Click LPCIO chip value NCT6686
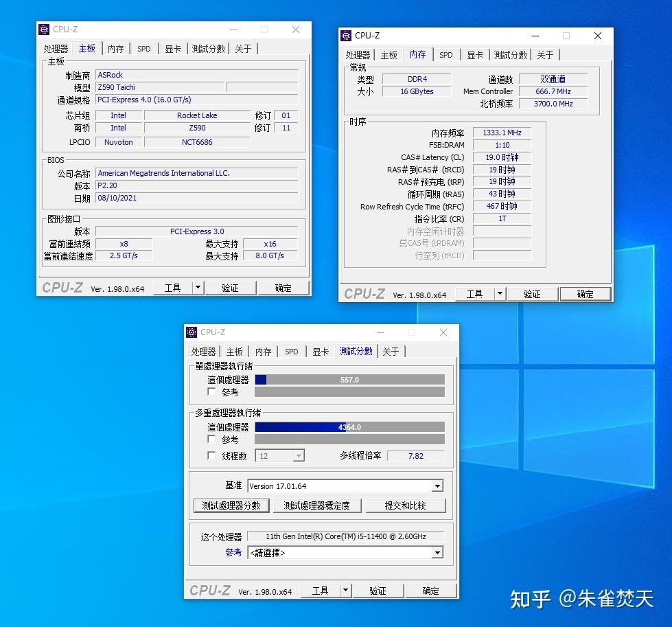Viewport: 672px width, 627px height. click(x=197, y=142)
